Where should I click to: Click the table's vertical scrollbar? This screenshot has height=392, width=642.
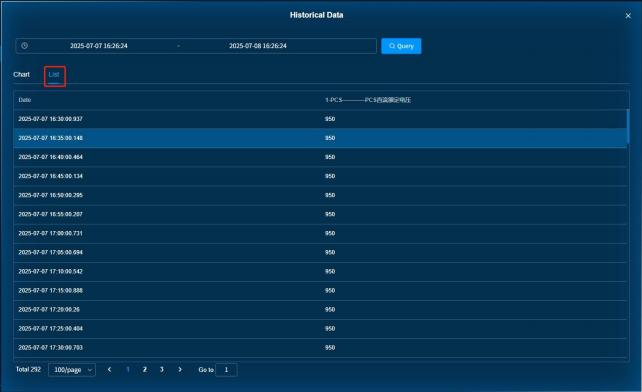pyautogui.click(x=628, y=126)
